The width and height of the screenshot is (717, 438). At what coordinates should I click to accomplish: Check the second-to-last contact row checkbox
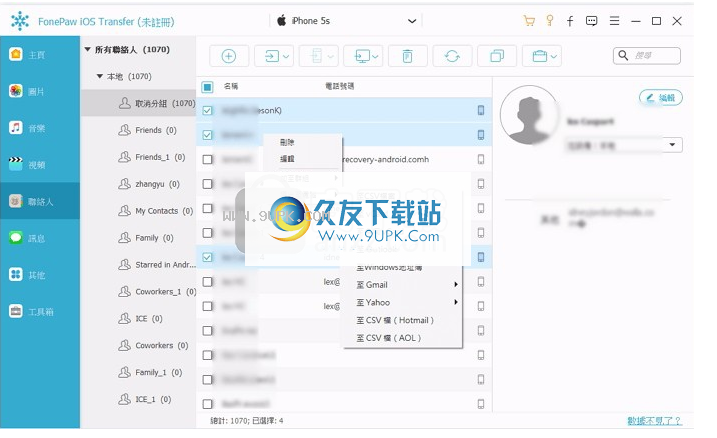[x=207, y=379]
